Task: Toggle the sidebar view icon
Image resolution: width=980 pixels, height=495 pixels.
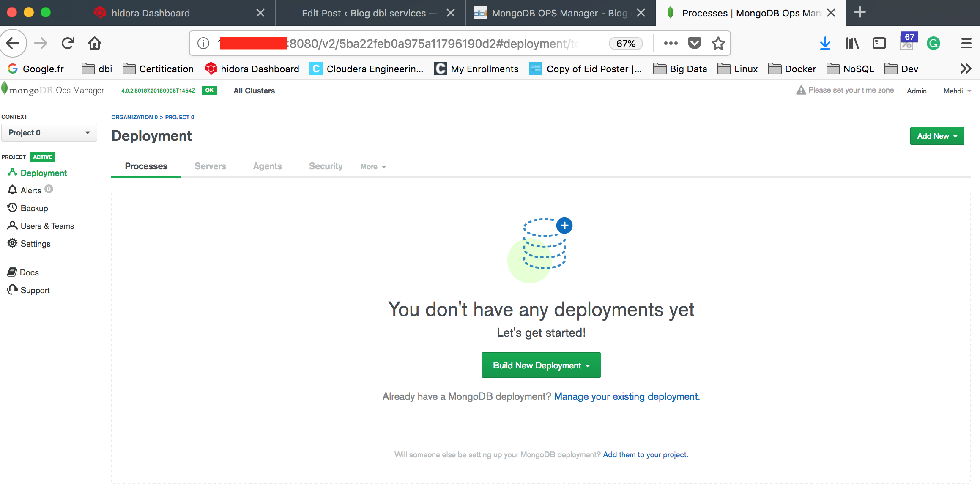Action: pyautogui.click(x=879, y=43)
